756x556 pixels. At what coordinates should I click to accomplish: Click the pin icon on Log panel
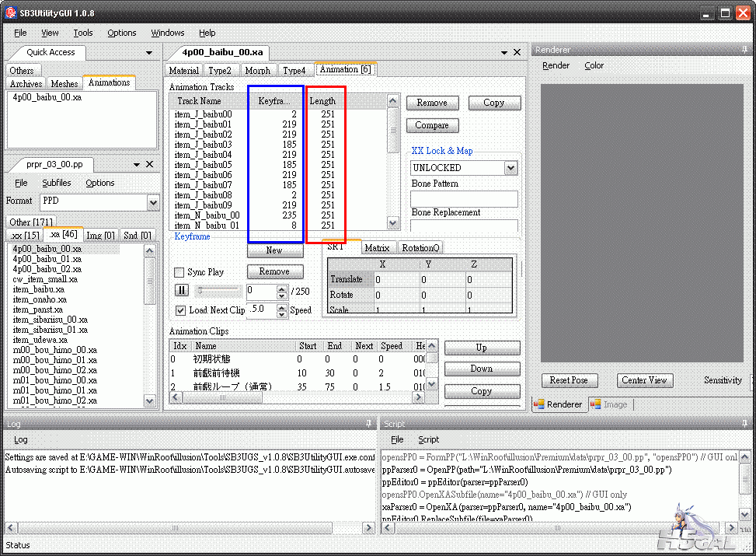coord(368,424)
